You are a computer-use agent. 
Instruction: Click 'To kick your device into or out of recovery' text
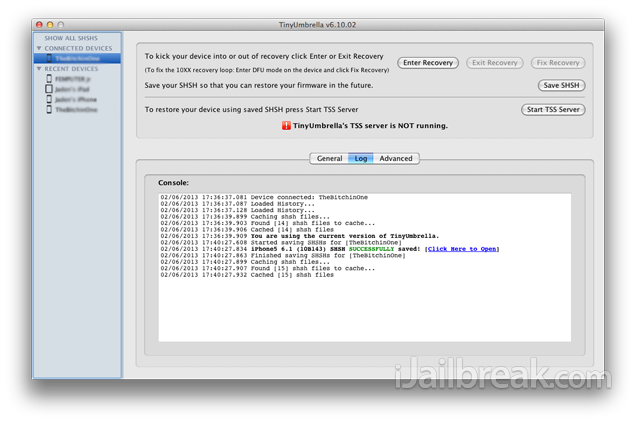click(264, 56)
